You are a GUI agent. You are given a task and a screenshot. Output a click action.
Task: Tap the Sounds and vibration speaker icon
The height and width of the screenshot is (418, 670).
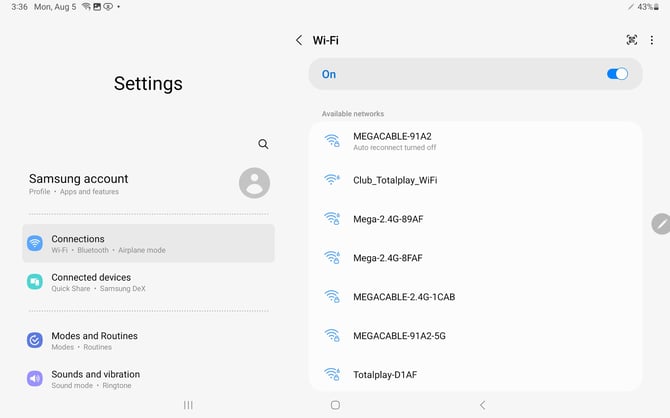(35, 379)
